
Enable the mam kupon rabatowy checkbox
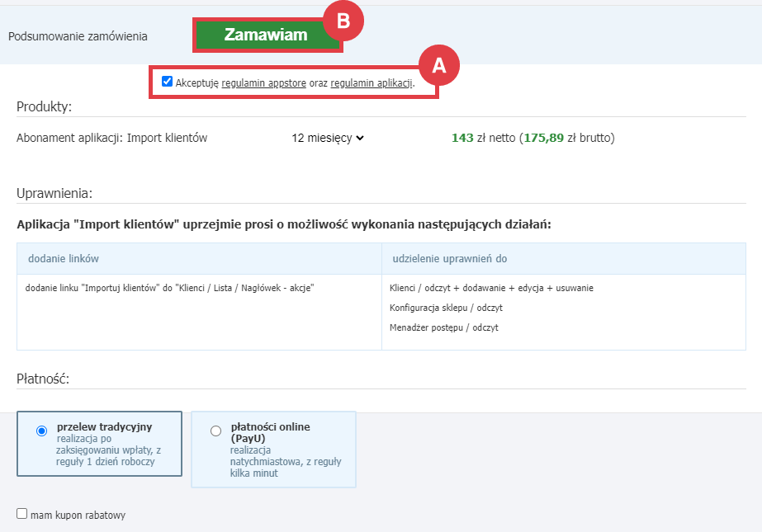point(22,514)
